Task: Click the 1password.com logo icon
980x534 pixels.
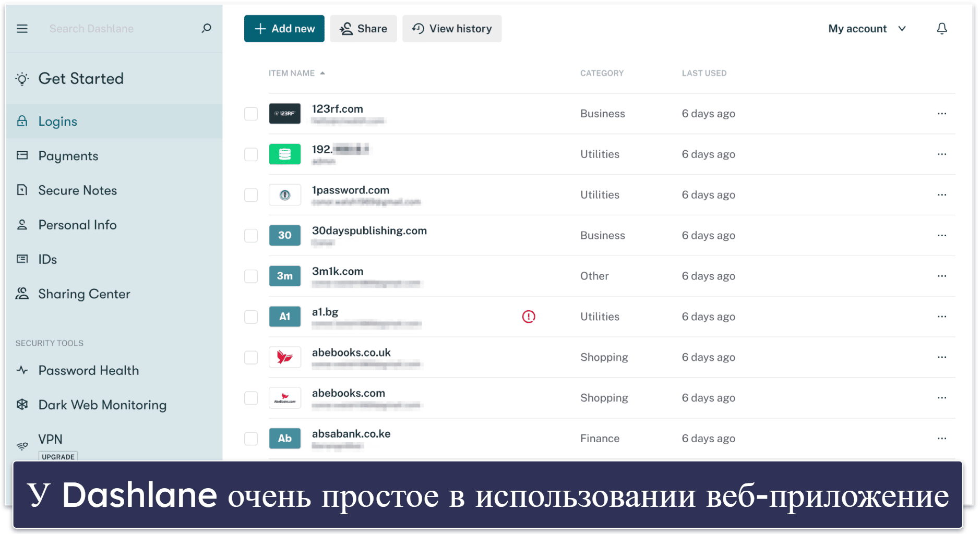Action: (x=285, y=195)
